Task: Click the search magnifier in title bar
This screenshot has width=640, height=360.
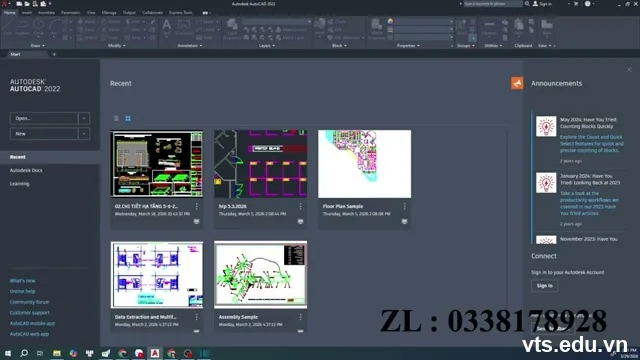Action: pyautogui.click(x=527, y=4)
